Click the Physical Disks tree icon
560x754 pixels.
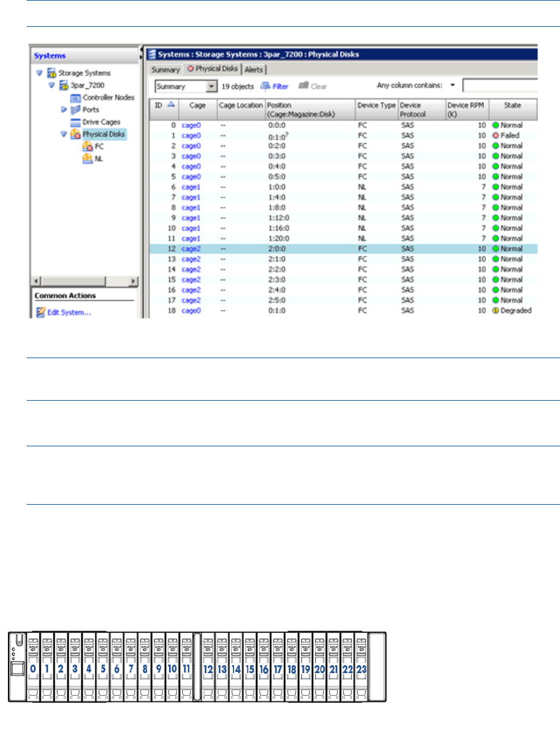click(x=76, y=134)
